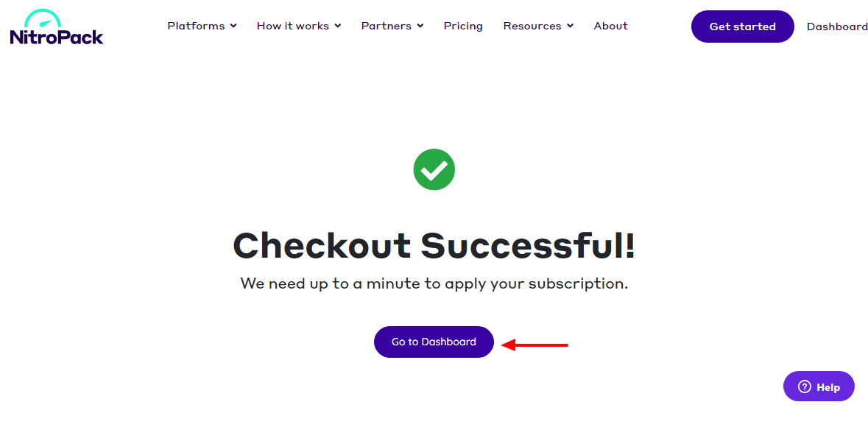This screenshot has height=427, width=868.
Task: Click the Go to Dashboard button
Action: pos(434,342)
